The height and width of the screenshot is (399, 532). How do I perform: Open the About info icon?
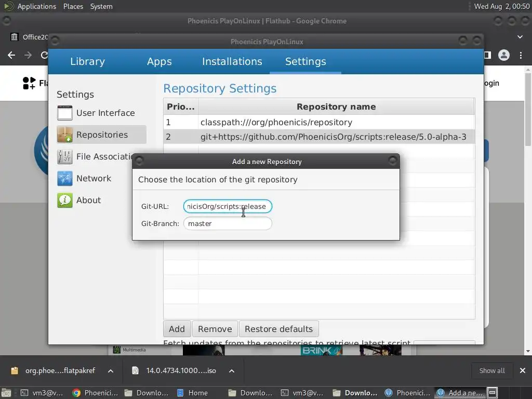(64, 200)
